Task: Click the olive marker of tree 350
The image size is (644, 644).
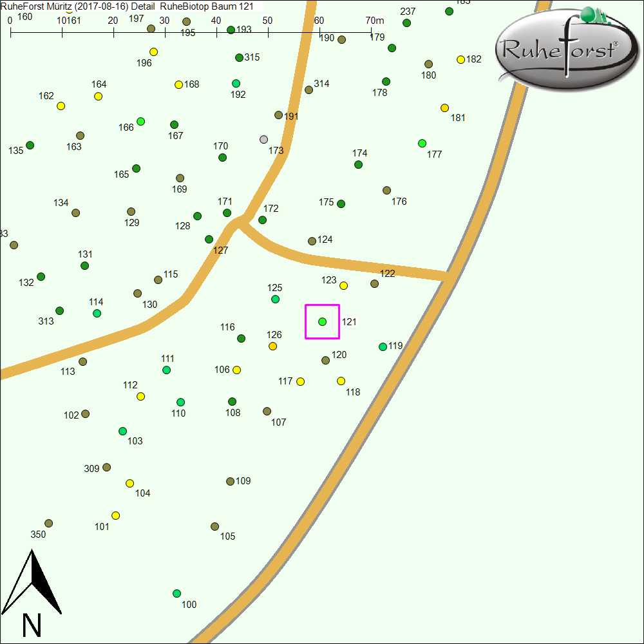Action: coord(48,523)
